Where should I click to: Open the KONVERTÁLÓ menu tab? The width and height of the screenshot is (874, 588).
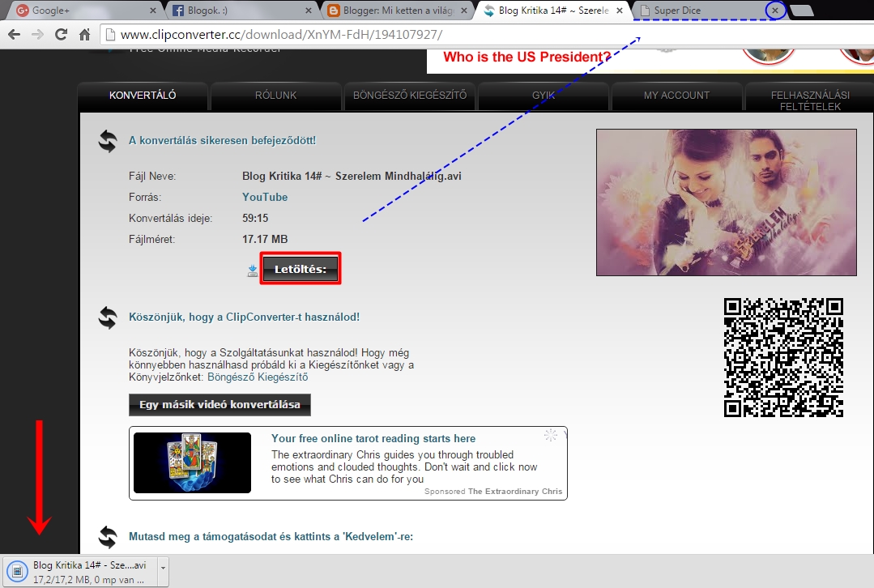143,96
